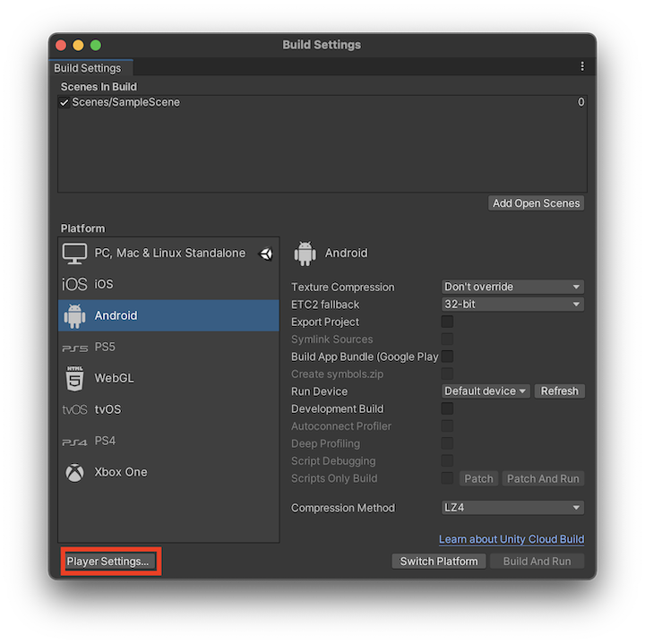This screenshot has width=645, height=644.
Task: Enable the Export Project checkbox
Action: [447, 322]
